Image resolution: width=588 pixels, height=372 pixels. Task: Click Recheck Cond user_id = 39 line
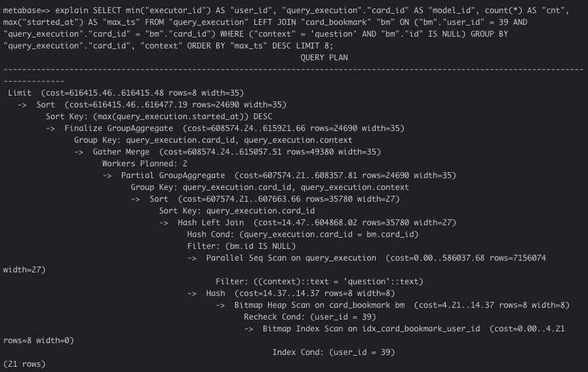[x=310, y=317]
